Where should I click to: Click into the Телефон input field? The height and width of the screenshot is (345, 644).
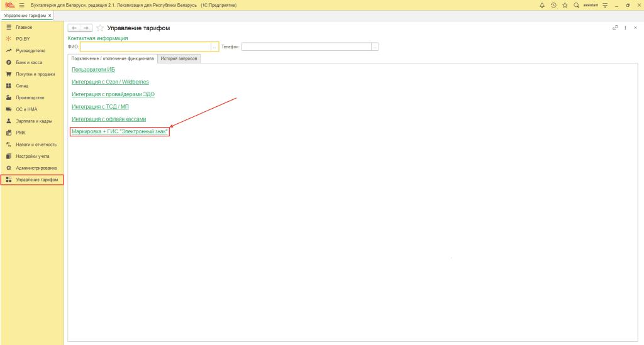click(306, 47)
